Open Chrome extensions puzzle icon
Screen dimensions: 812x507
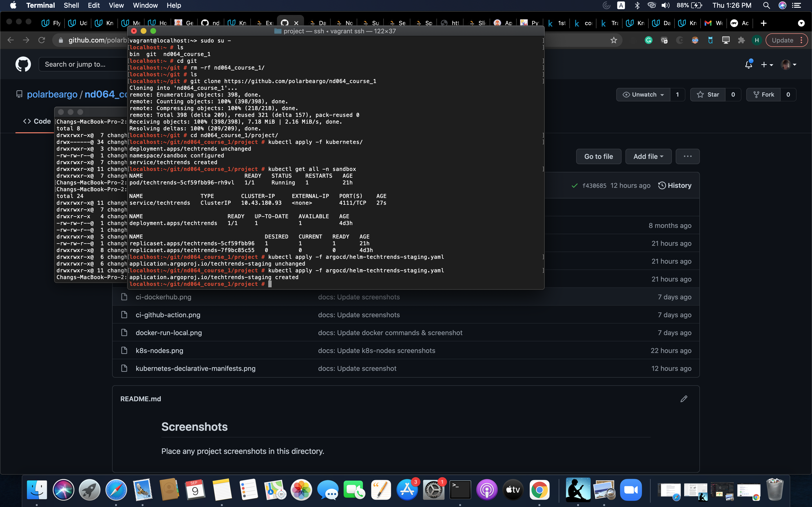741,40
